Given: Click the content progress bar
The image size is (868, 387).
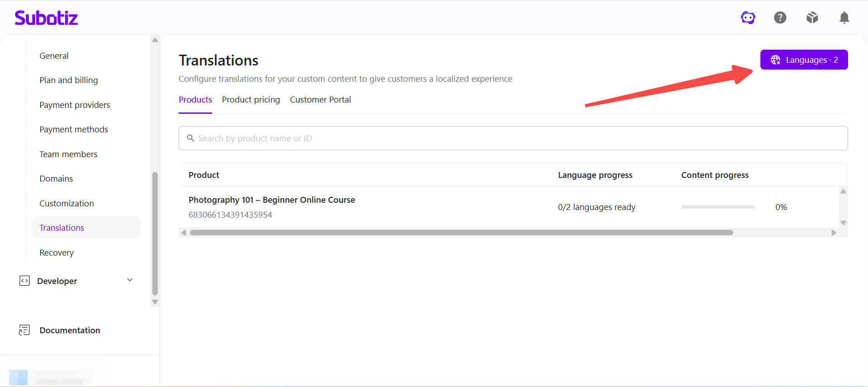Looking at the screenshot, I should coord(718,207).
